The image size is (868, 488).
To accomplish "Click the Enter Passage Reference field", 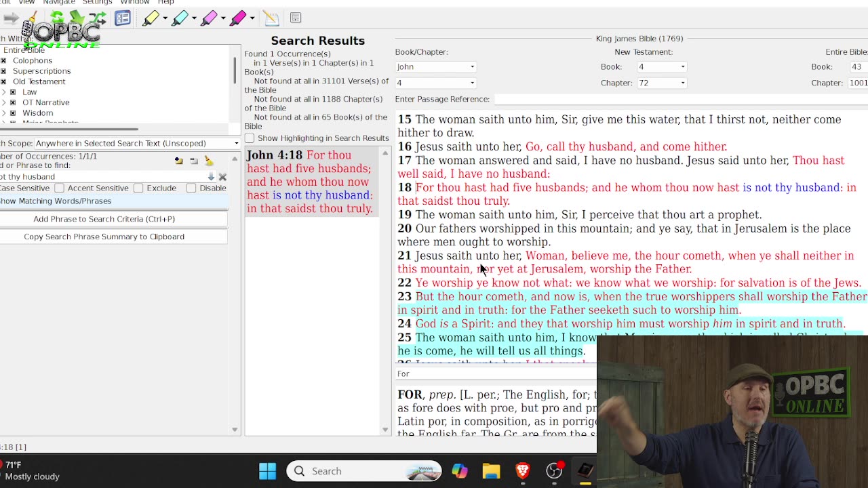I will coord(681,99).
